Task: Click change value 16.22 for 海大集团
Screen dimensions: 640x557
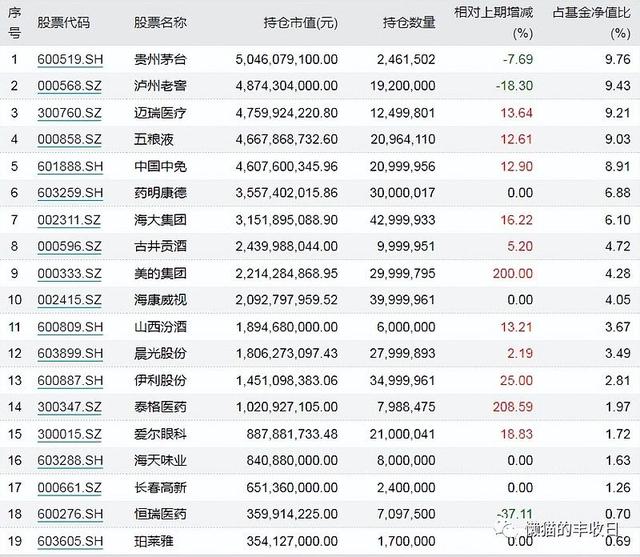Action: [x=517, y=220]
